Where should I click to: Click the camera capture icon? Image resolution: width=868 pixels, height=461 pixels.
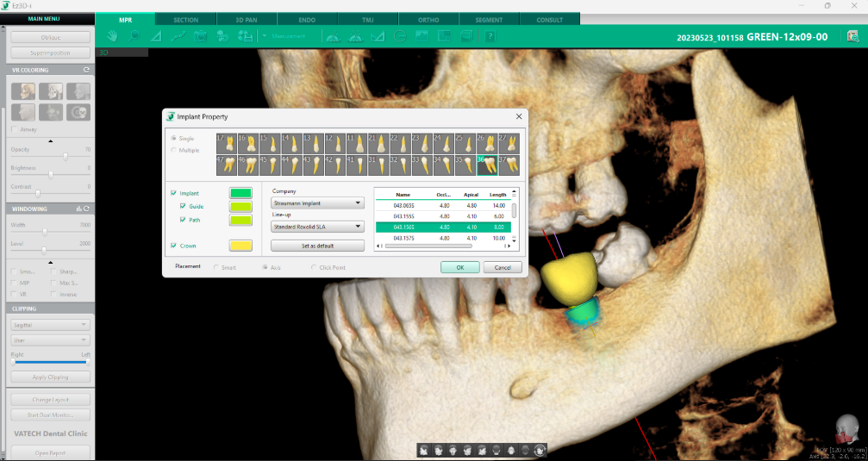click(200, 36)
